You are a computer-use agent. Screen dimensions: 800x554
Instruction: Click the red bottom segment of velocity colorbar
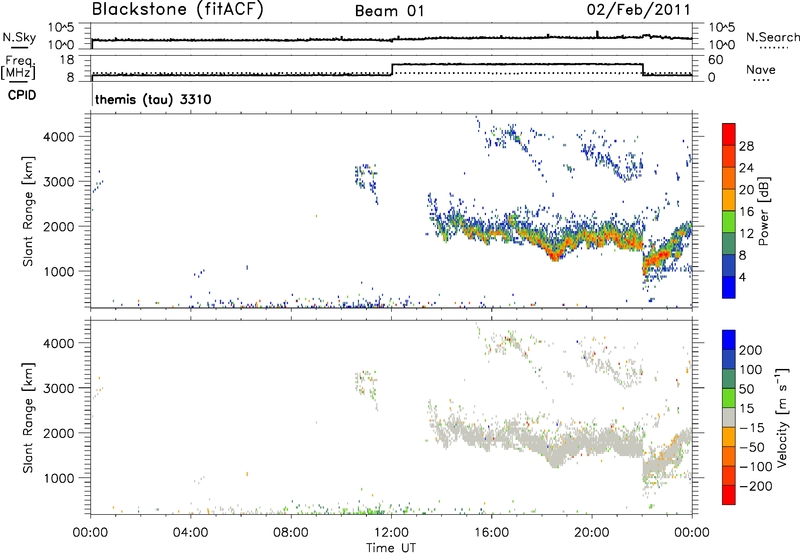pos(729,494)
